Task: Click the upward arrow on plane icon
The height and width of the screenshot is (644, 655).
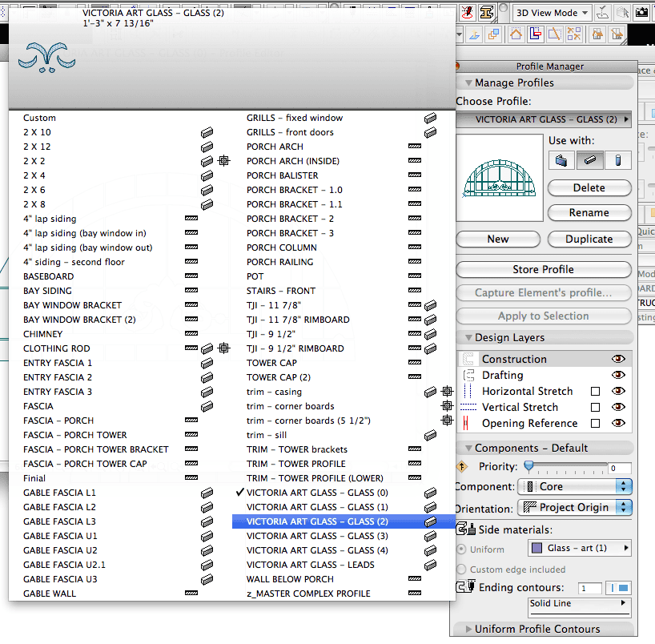Action: click(x=474, y=35)
